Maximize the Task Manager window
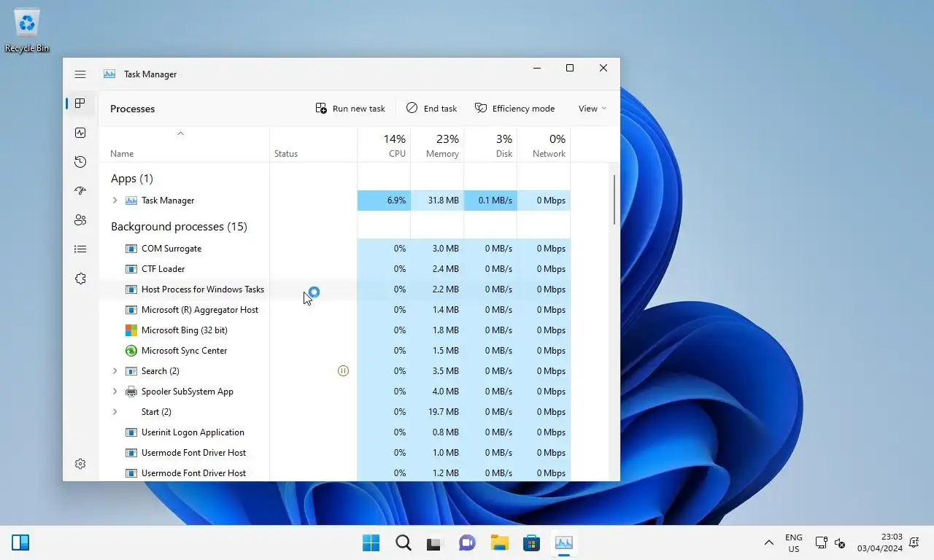934x560 pixels. [570, 68]
